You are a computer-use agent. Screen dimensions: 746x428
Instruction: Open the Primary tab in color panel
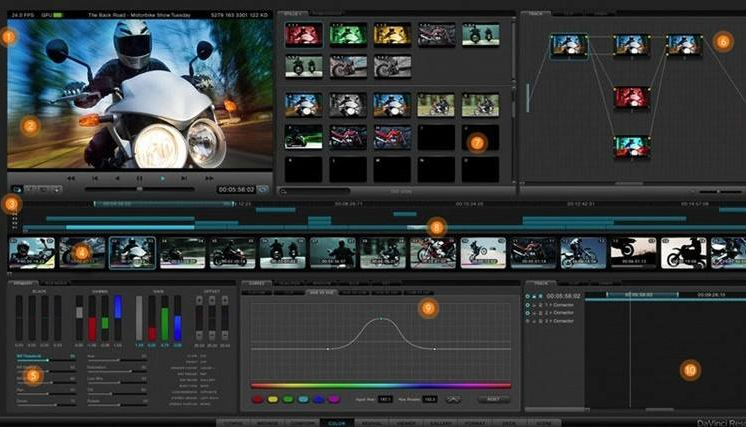click(23, 283)
